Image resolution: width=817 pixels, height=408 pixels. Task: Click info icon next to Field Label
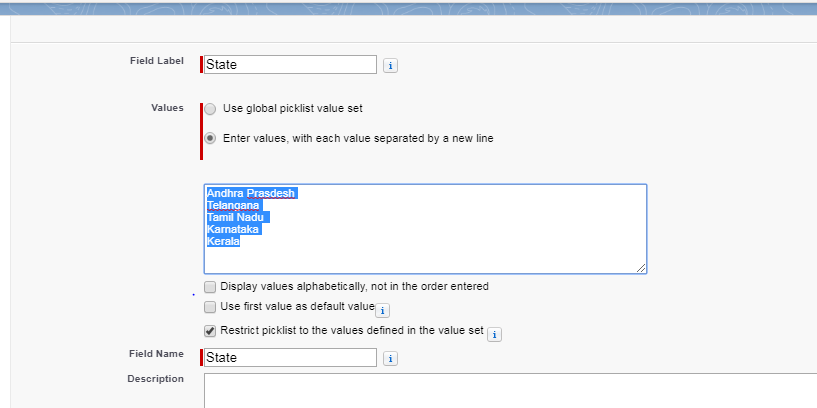[x=391, y=66]
